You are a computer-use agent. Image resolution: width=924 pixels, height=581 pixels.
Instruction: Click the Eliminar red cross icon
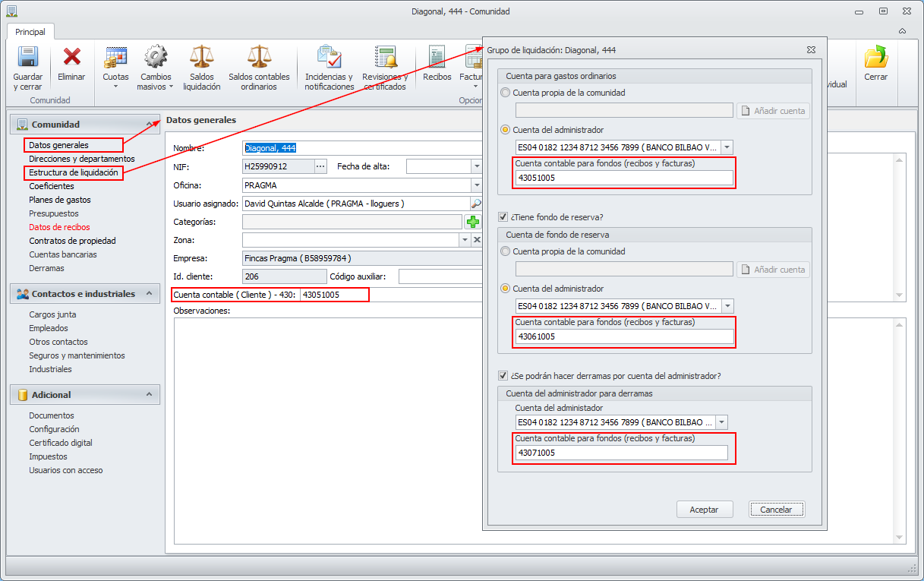[x=72, y=57]
